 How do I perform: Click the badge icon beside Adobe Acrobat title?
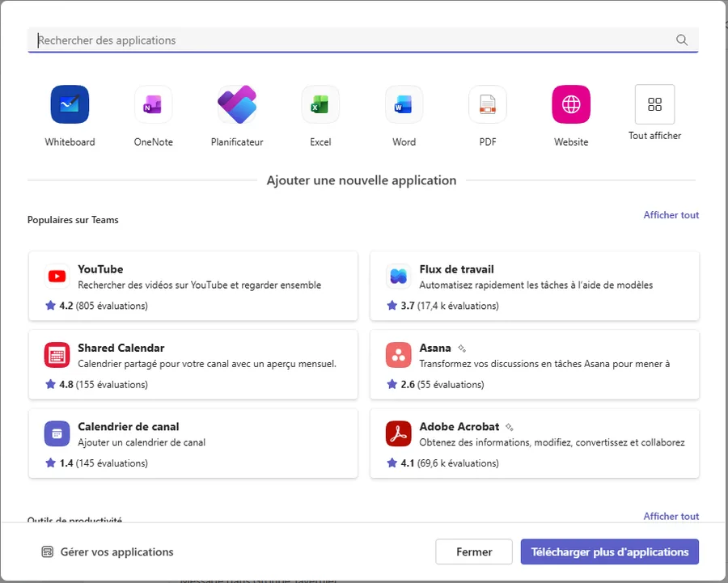(510, 427)
